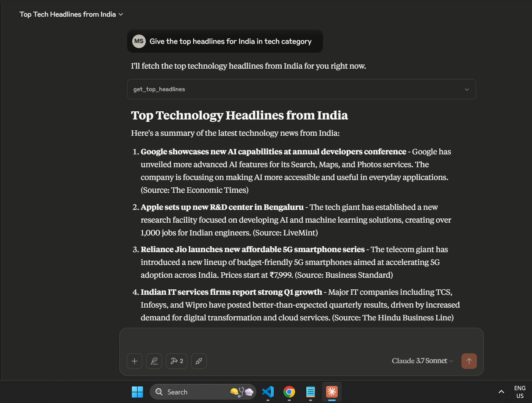
Task: Click the Windows taskbar Search box
Action: coord(203,392)
